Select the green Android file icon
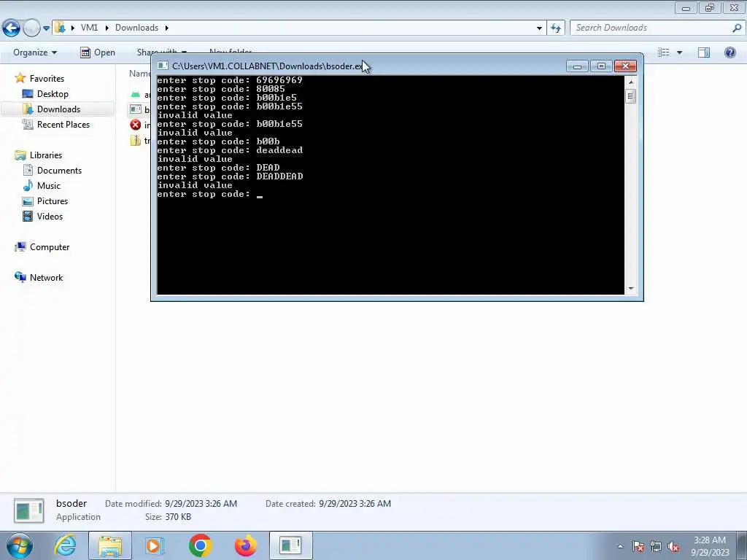Viewport: 747px width, 560px height. pos(135,94)
